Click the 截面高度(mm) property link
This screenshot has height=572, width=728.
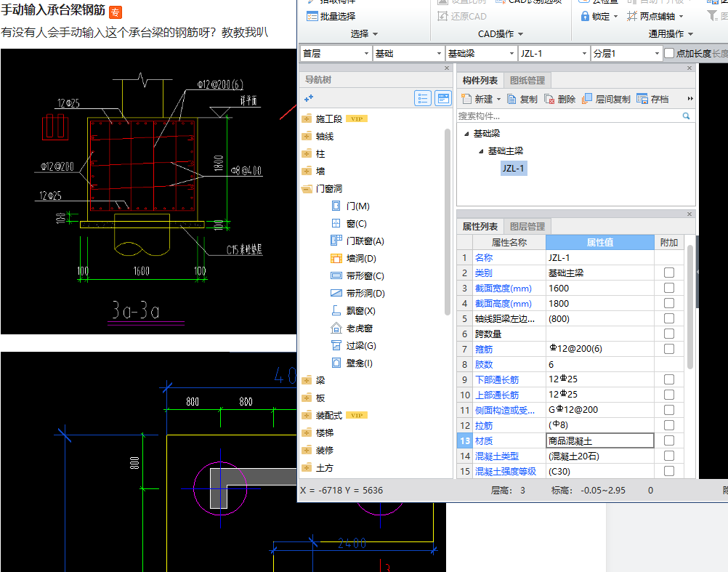503,304
